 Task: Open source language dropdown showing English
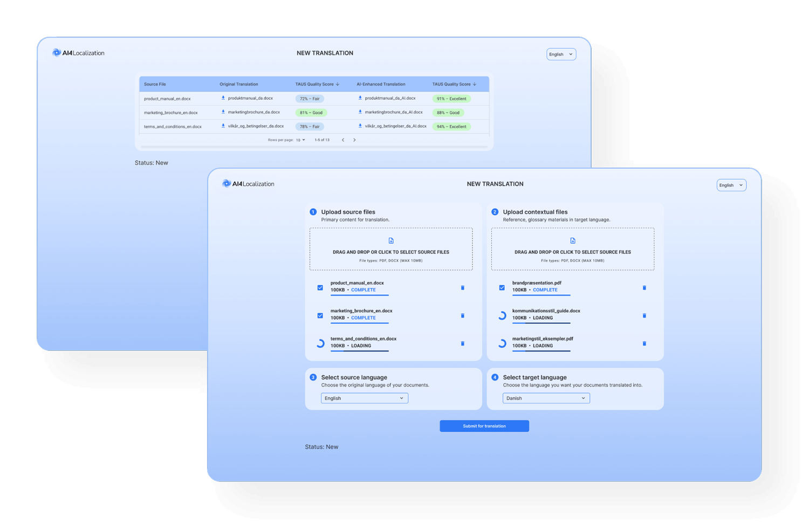(365, 398)
